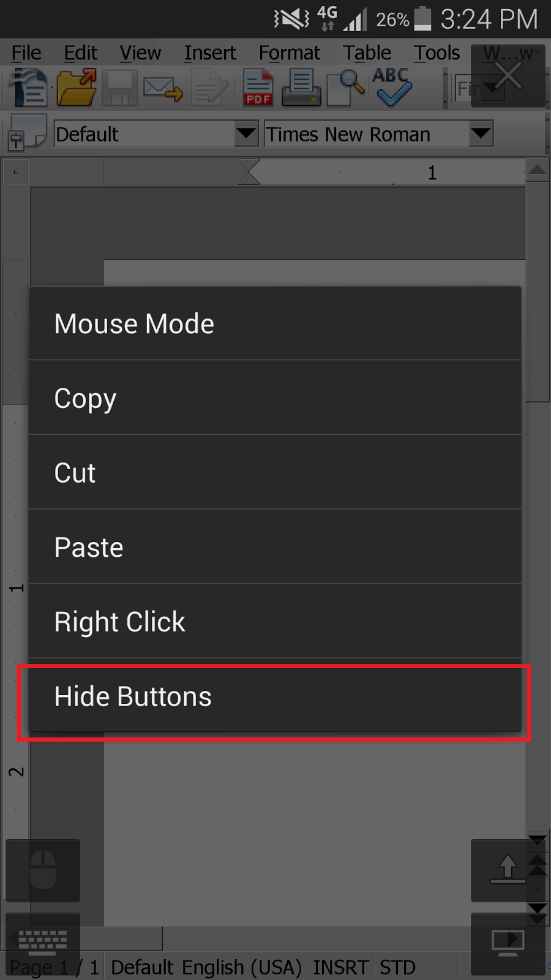Open the folder icon to load a document
Image resolution: width=551 pixels, height=980 pixels.
tap(76, 88)
